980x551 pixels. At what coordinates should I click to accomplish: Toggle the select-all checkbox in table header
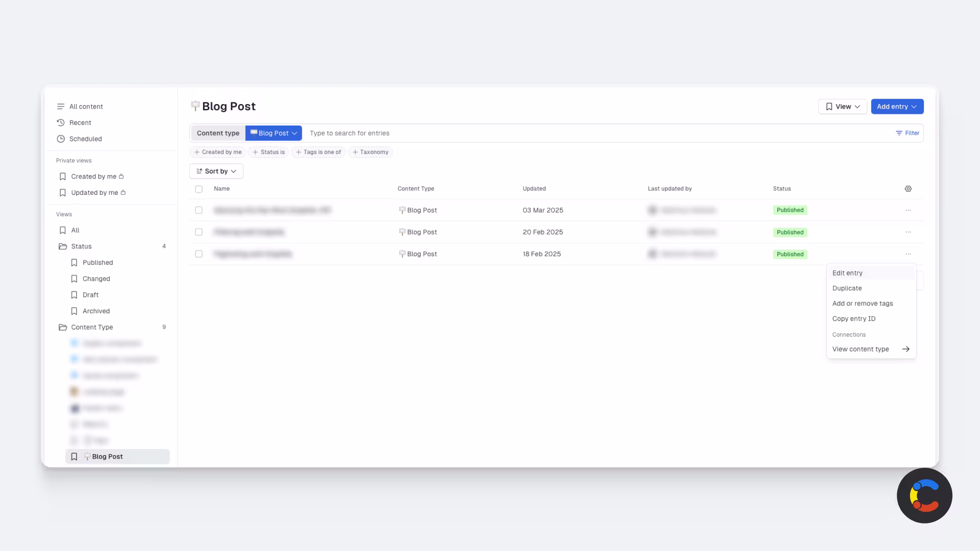199,189
